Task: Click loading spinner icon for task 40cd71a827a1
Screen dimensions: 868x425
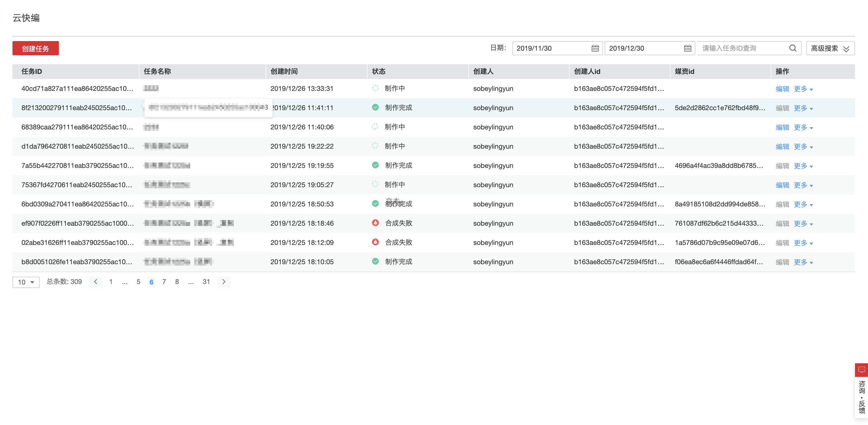Action: coord(375,88)
